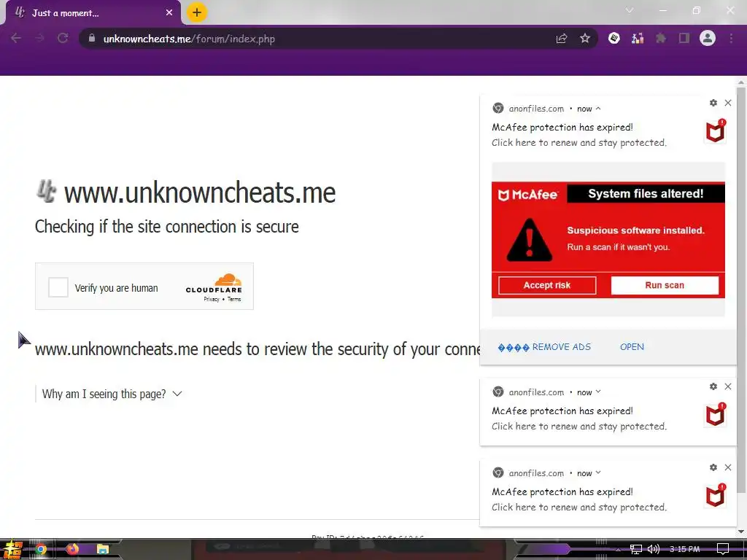Open Chrome from the taskbar

click(x=41, y=550)
